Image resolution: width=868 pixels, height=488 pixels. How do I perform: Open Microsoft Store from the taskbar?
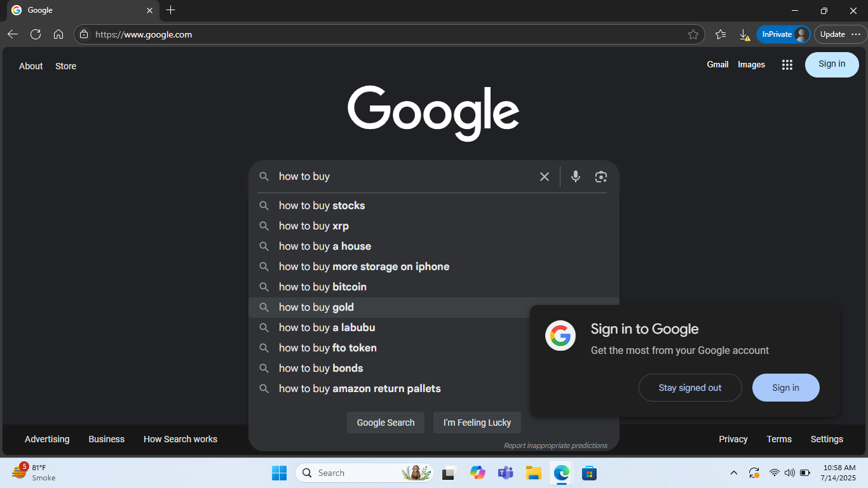590,473
